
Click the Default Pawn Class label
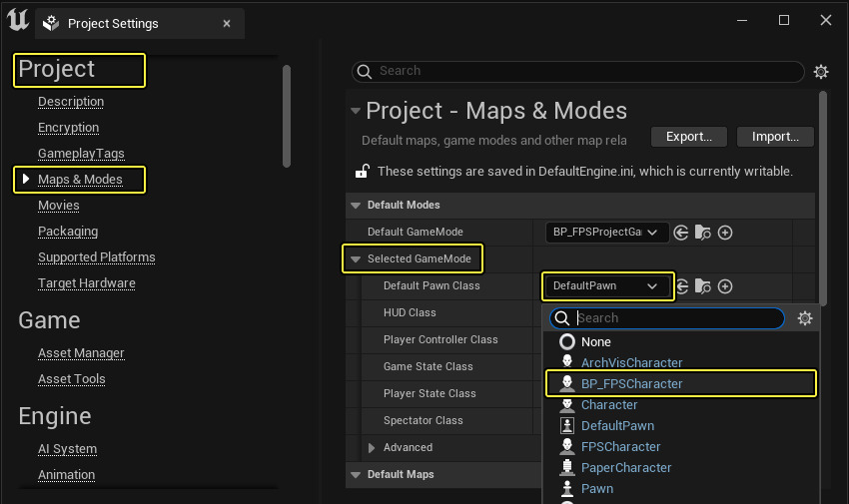click(x=431, y=285)
